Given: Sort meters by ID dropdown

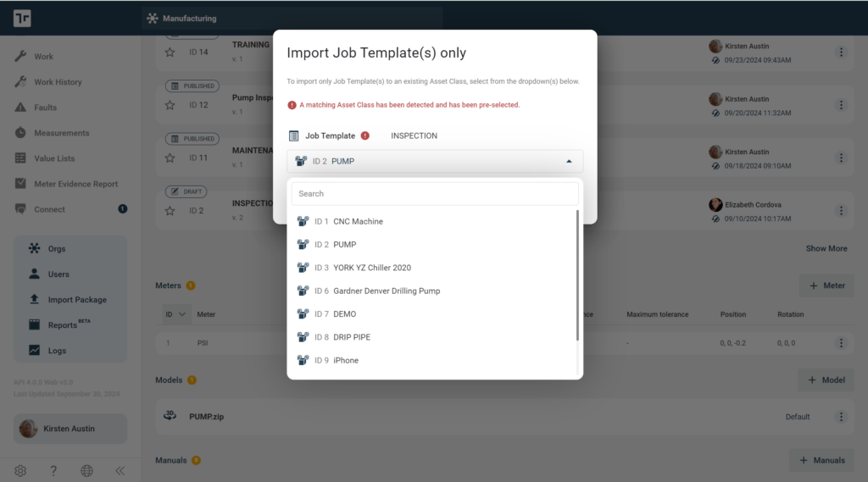Looking at the screenshot, I should (175, 314).
